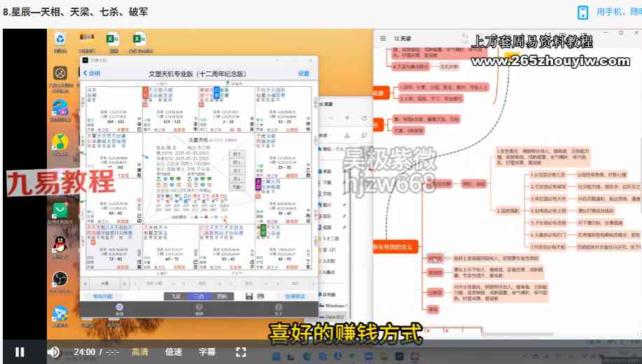642x364 pixels.
Task: Pause the video playback
Action: coord(20,352)
